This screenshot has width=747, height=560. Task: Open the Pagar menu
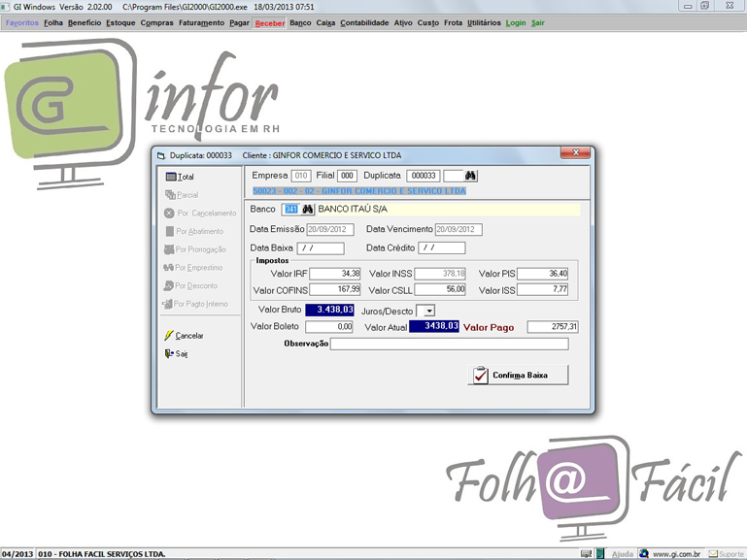coord(239,23)
